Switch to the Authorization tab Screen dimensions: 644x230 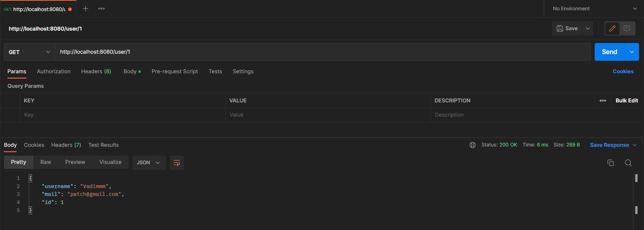tap(54, 71)
